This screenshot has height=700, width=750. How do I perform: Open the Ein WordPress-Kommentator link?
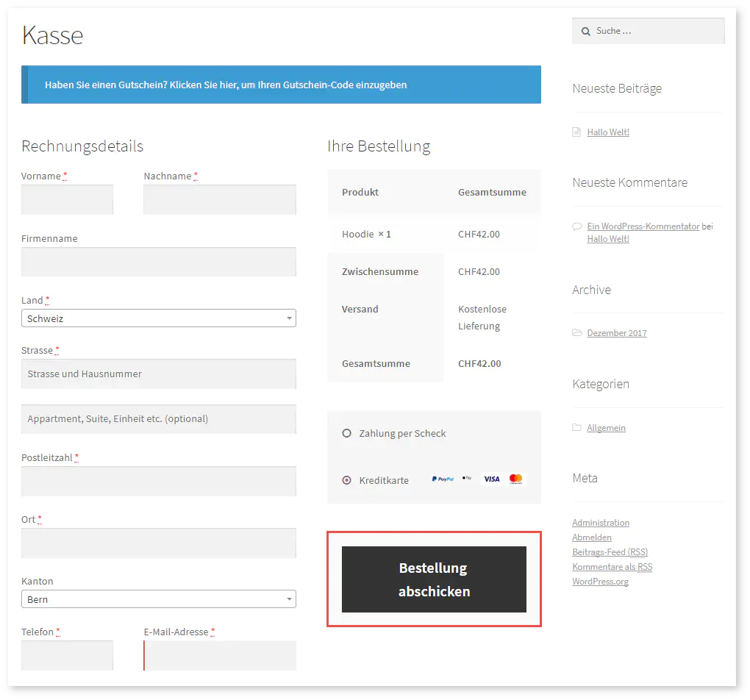[643, 226]
